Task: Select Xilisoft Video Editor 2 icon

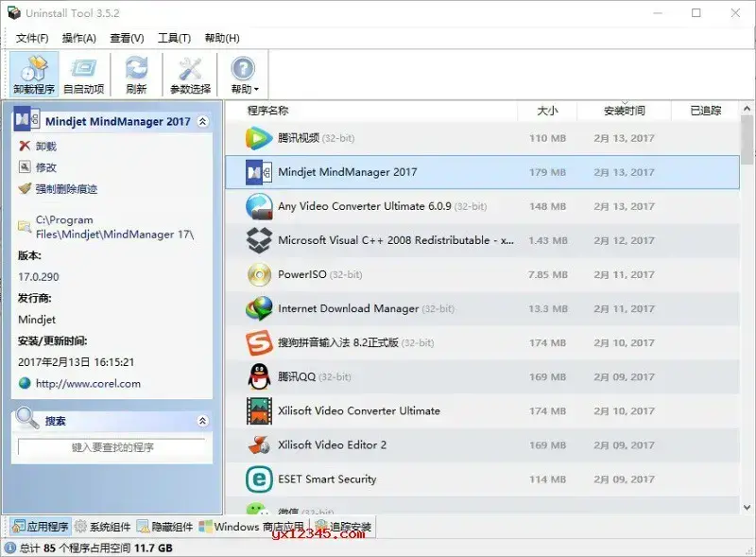Action: tap(259, 445)
